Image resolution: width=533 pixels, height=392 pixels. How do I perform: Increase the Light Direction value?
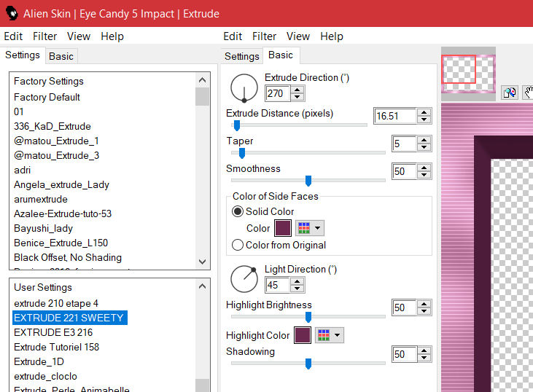(x=297, y=281)
